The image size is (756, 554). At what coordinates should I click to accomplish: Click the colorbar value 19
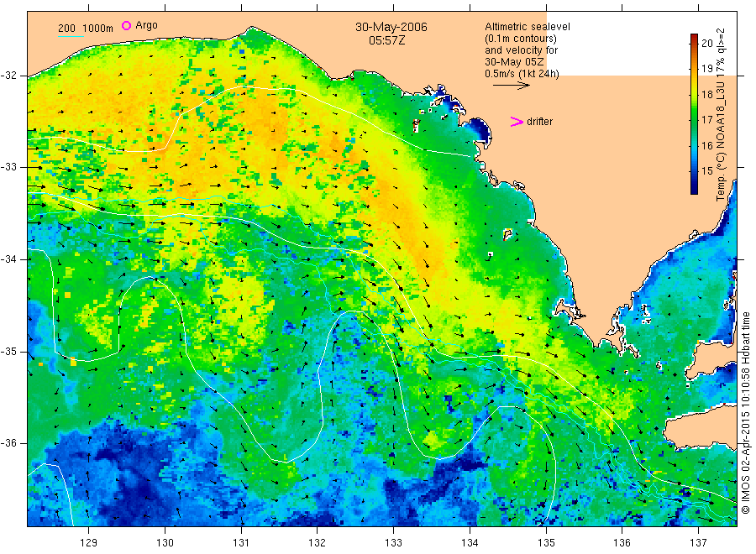pos(706,68)
